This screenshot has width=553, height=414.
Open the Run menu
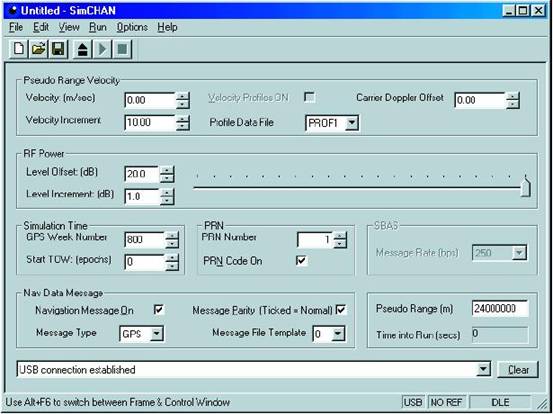98,27
